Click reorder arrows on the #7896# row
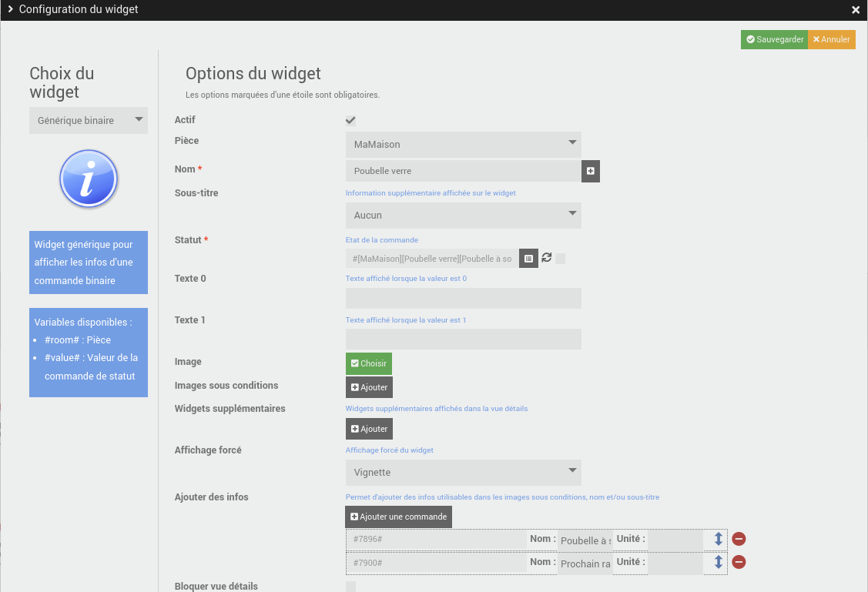868x592 pixels. [x=719, y=539]
